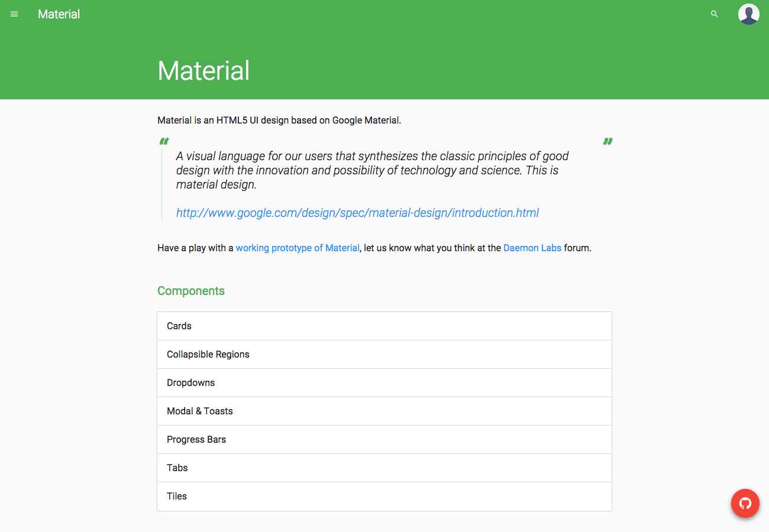This screenshot has height=532, width=769.
Task: Open the hamburger navigation menu
Action: (14, 14)
